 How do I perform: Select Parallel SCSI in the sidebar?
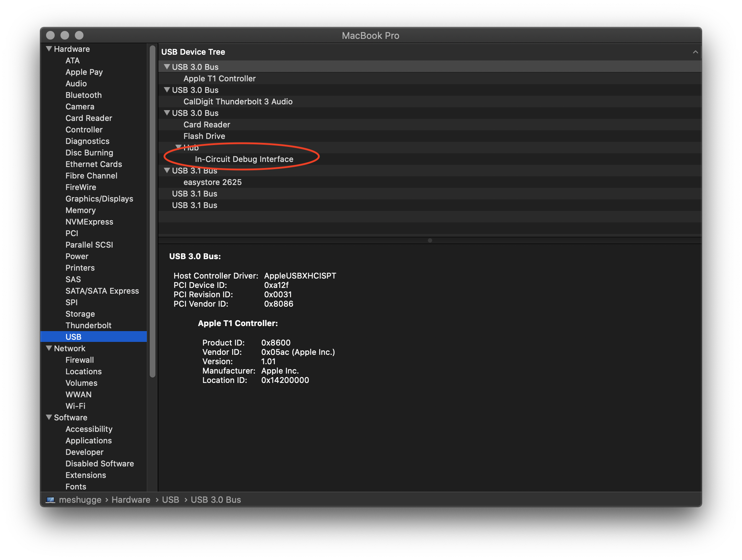click(x=89, y=245)
